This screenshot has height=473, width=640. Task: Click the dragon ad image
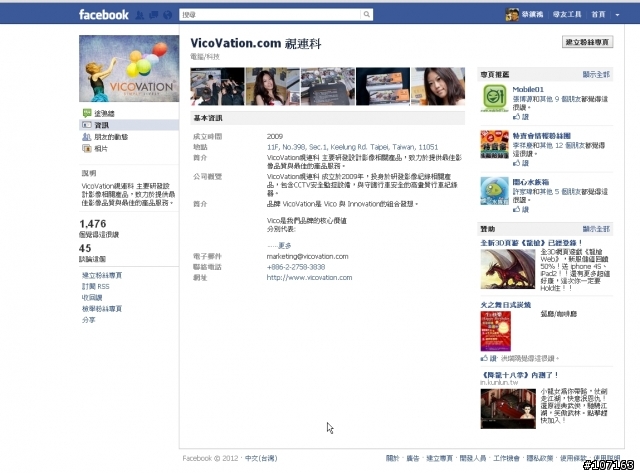click(x=508, y=269)
